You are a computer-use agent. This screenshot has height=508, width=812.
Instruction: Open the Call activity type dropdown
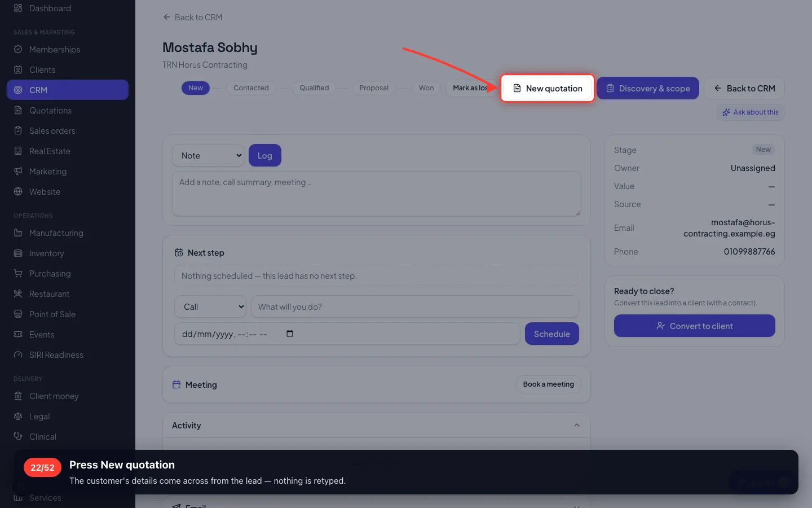pyautogui.click(x=210, y=307)
